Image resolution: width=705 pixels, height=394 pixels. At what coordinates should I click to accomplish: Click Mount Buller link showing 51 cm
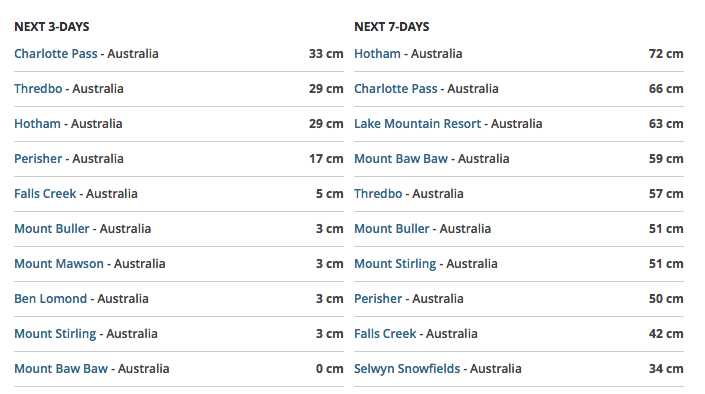click(392, 229)
